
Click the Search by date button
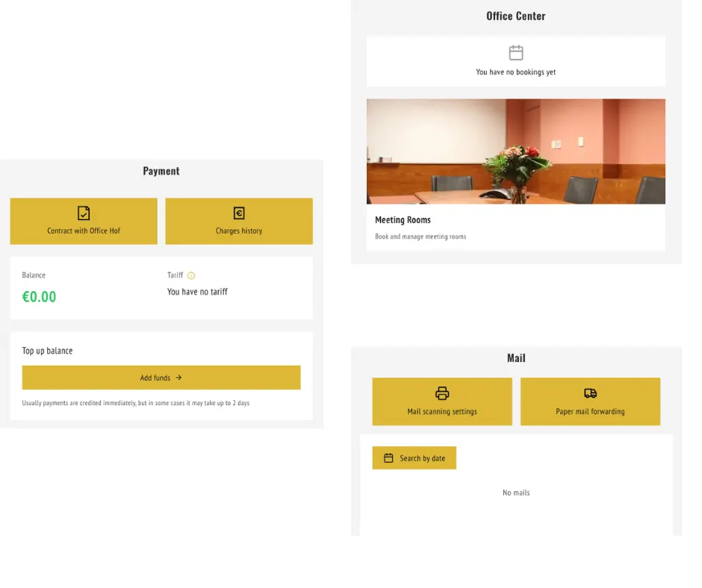coord(414,457)
